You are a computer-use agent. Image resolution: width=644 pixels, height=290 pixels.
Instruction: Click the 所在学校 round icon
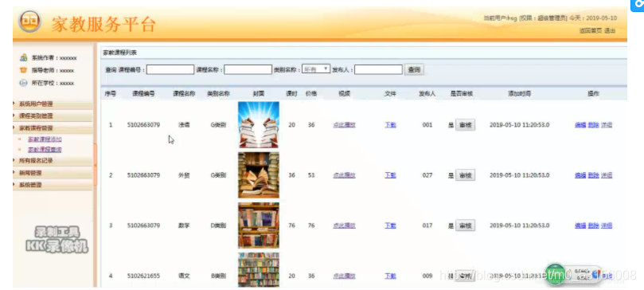click(23, 83)
